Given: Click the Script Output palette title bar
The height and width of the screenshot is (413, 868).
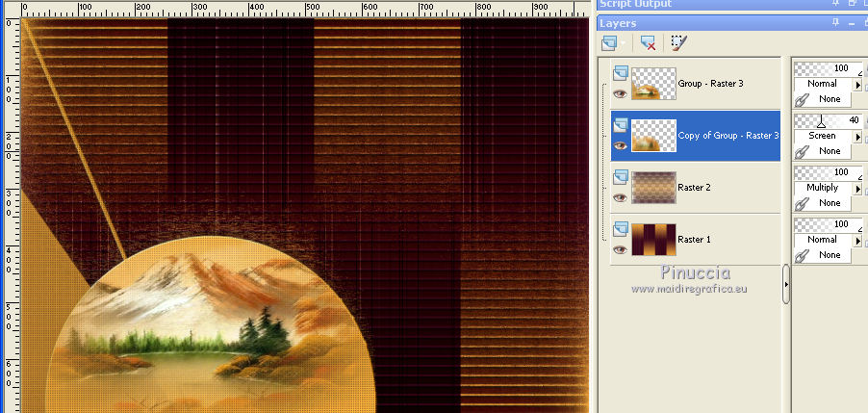Looking at the screenshot, I should coord(732,5).
